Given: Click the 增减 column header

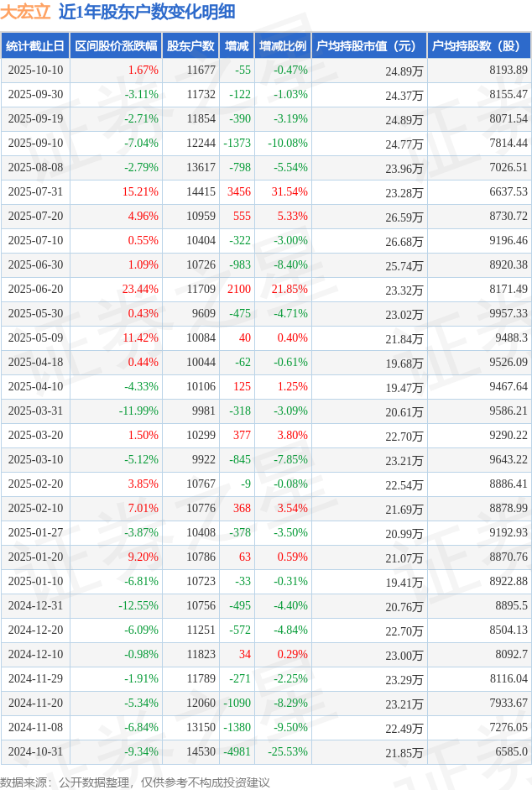Looking at the screenshot, I should click(x=237, y=46).
